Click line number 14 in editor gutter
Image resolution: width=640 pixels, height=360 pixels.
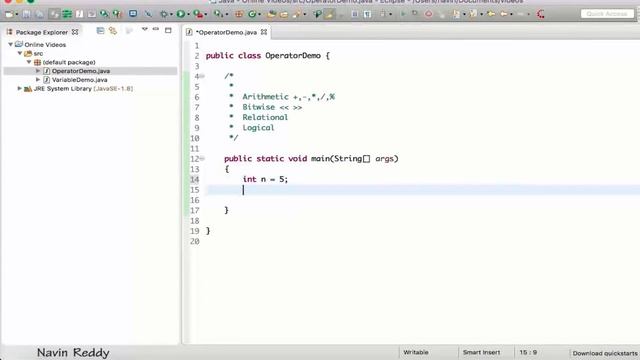(195, 180)
